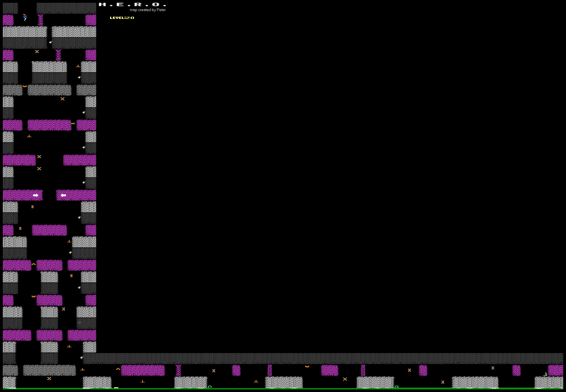Click the large purple block in the bottom corridor
The image size is (566, 392).
click(143, 370)
